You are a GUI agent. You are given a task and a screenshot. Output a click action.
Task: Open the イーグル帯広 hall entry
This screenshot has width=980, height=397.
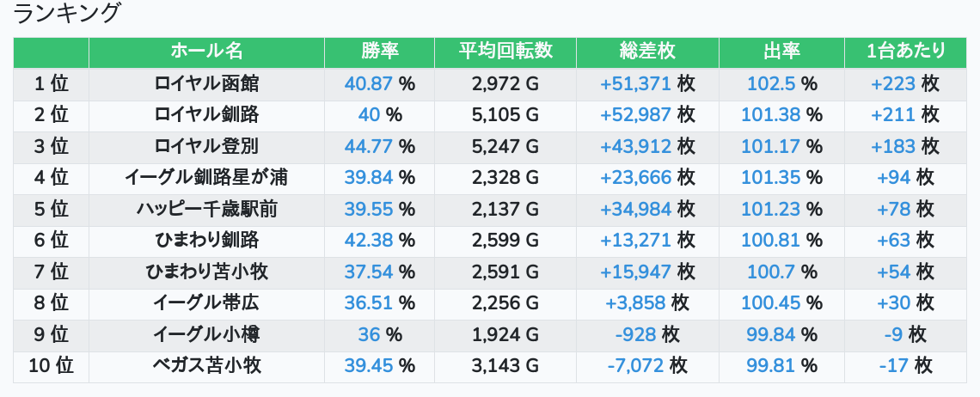pos(206,303)
